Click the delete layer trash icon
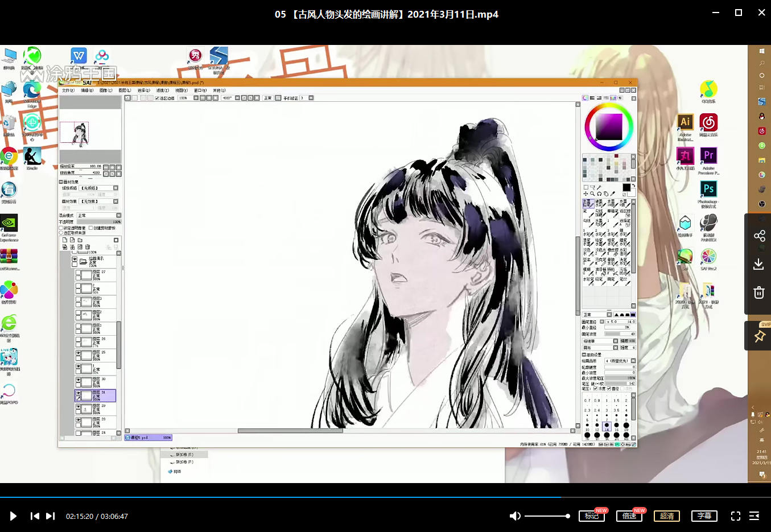Image resolution: width=771 pixels, height=532 pixels. tap(88, 247)
